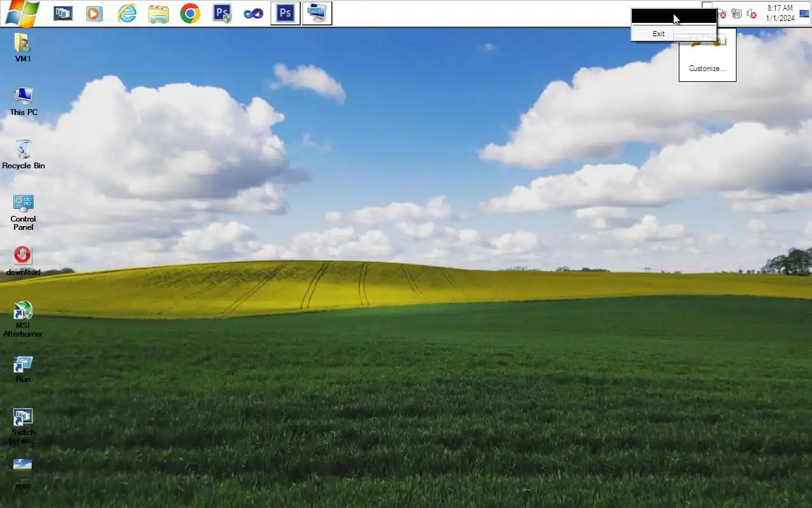Select the epic image file icon
The image size is (812, 508).
tap(23, 474)
